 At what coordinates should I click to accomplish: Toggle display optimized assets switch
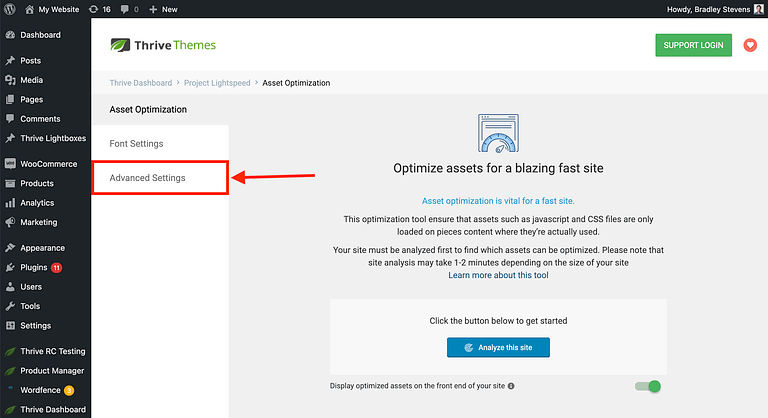[x=648, y=386]
